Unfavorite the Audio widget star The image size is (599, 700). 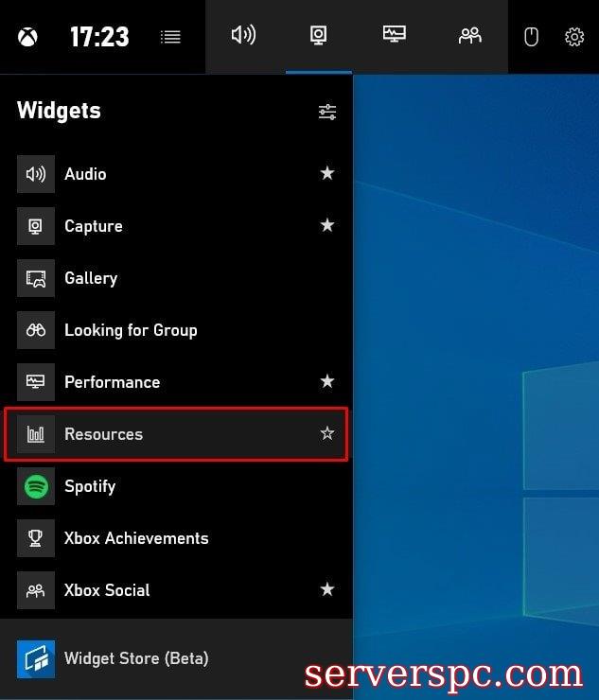pyautogui.click(x=327, y=173)
